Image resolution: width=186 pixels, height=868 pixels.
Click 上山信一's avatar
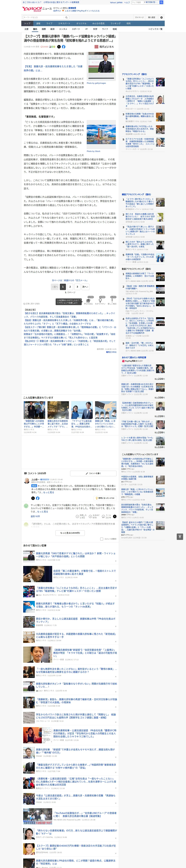(x=27, y=481)
